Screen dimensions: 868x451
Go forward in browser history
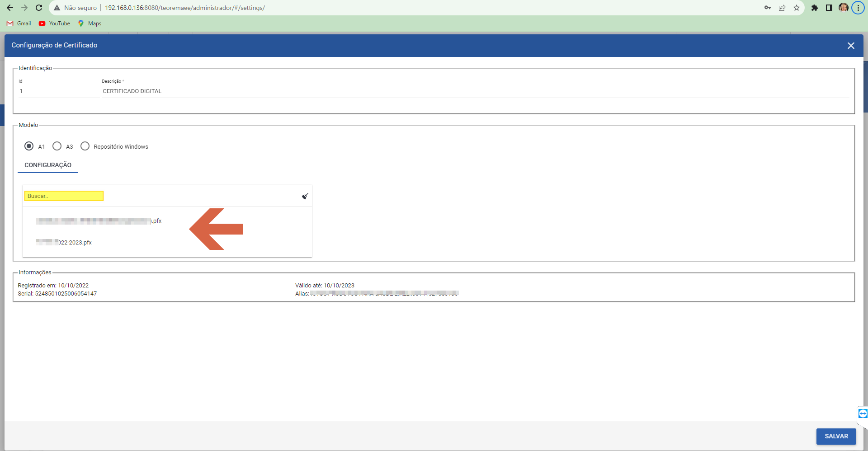click(x=24, y=8)
